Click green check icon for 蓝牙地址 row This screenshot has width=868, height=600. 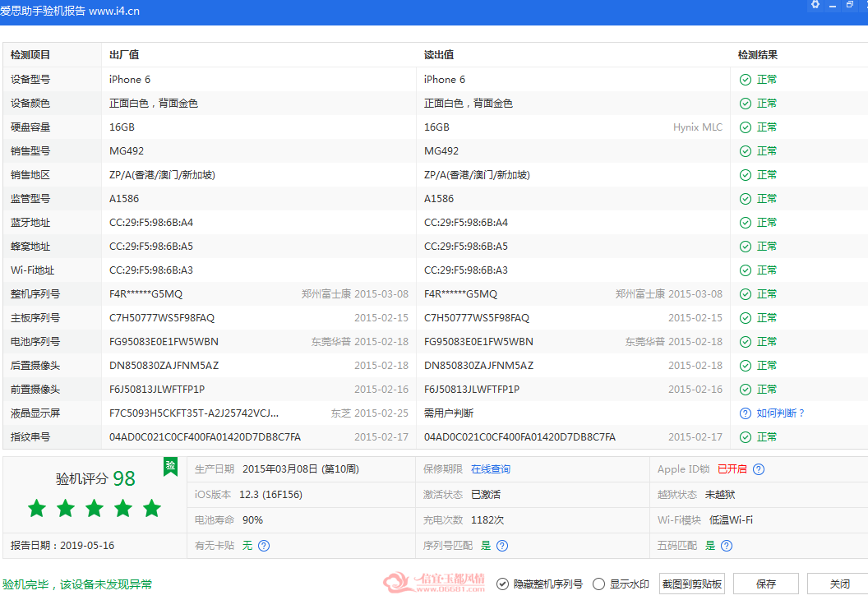[745, 223]
